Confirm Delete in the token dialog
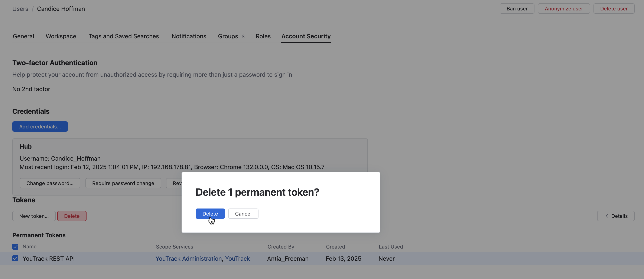Image resolution: width=644 pixels, height=279 pixels. point(210,214)
